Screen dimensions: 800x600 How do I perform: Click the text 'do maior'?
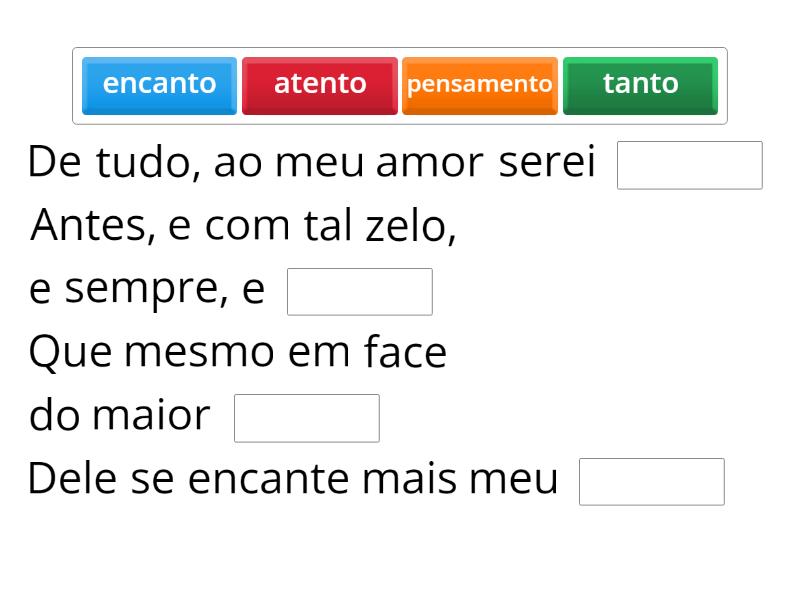120,415
